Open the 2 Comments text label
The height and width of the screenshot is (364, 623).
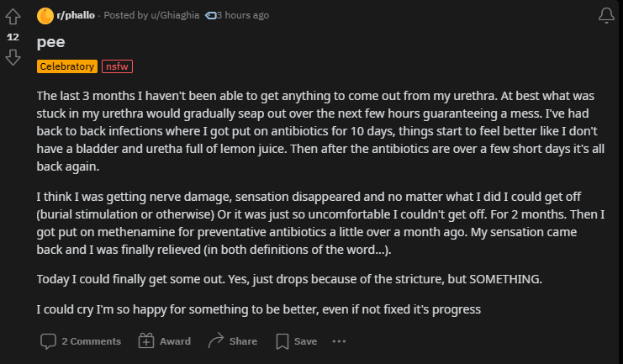point(92,341)
